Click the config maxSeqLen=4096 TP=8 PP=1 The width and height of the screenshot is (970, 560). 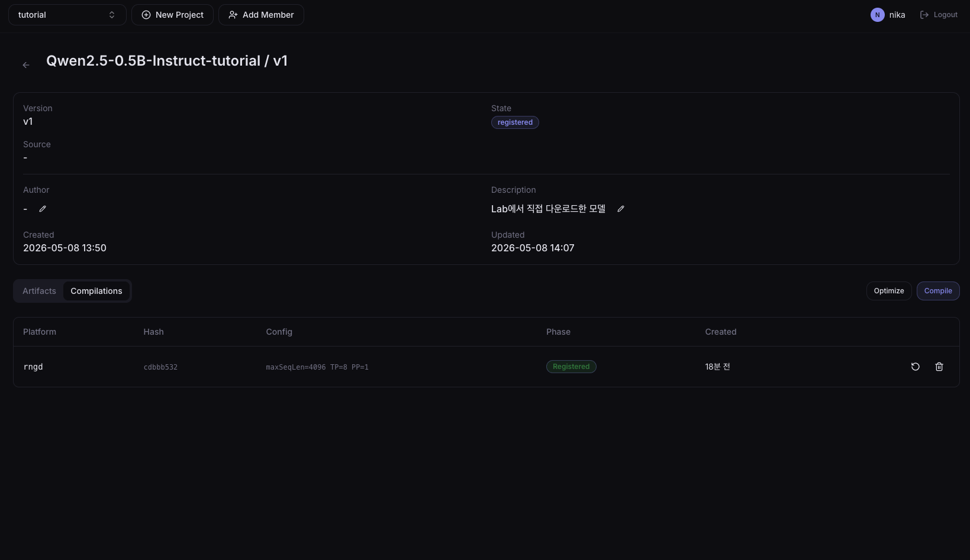317,367
